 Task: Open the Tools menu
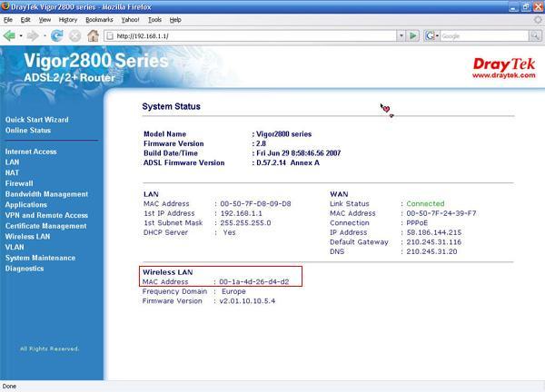click(x=154, y=20)
